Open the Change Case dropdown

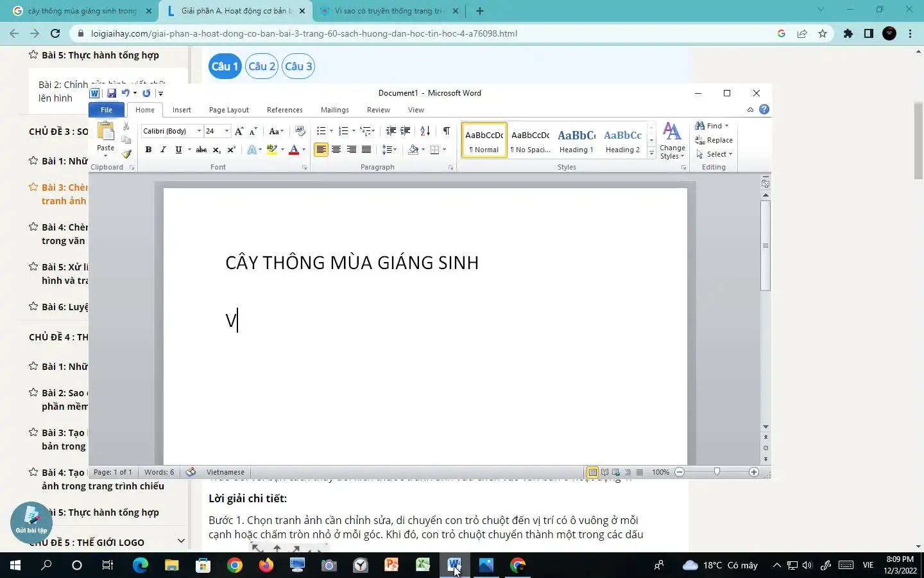(x=276, y=131)
